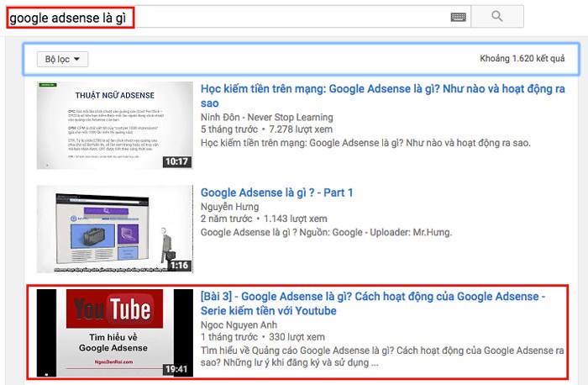Select '5 tháng trước • 7.278 lượt xem' text
The image size is (588, 385).
tap(266, 129)
